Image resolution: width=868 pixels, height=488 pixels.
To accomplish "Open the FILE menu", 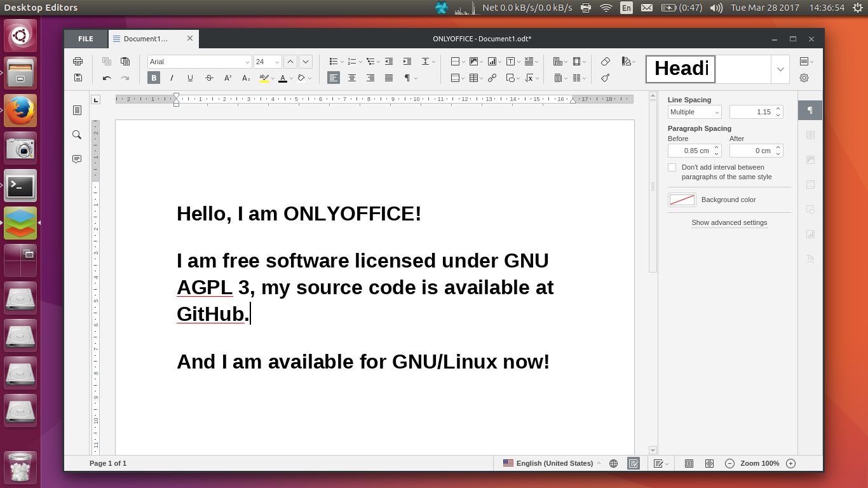I will (x=85, y=39).
